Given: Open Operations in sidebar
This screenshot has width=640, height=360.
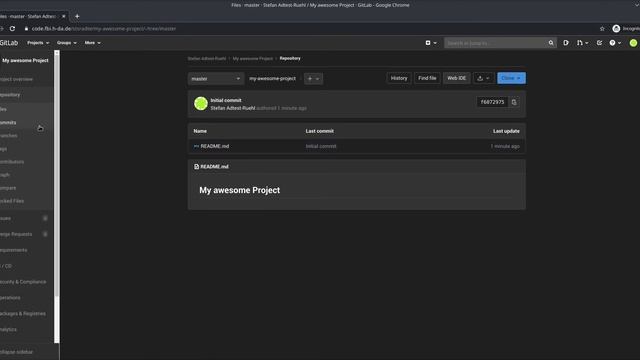Looking at the screenshot, I should click(x=10, y=298).
